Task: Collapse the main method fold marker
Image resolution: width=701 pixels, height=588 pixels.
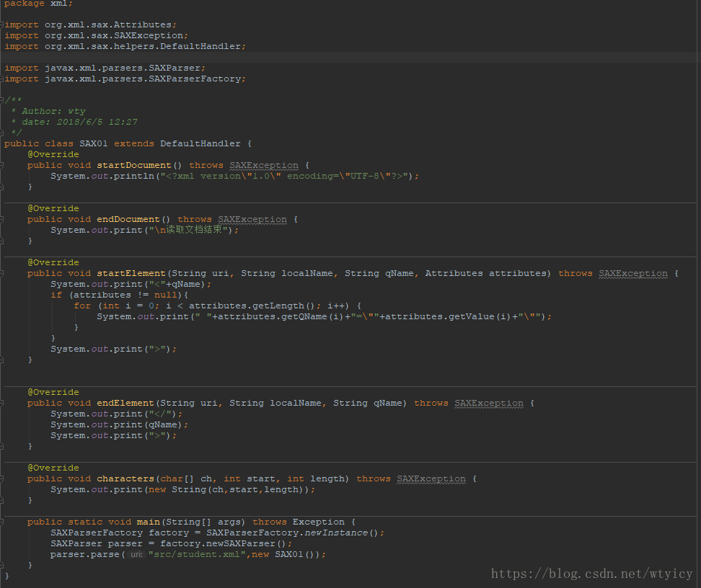Action: [1, 522]
